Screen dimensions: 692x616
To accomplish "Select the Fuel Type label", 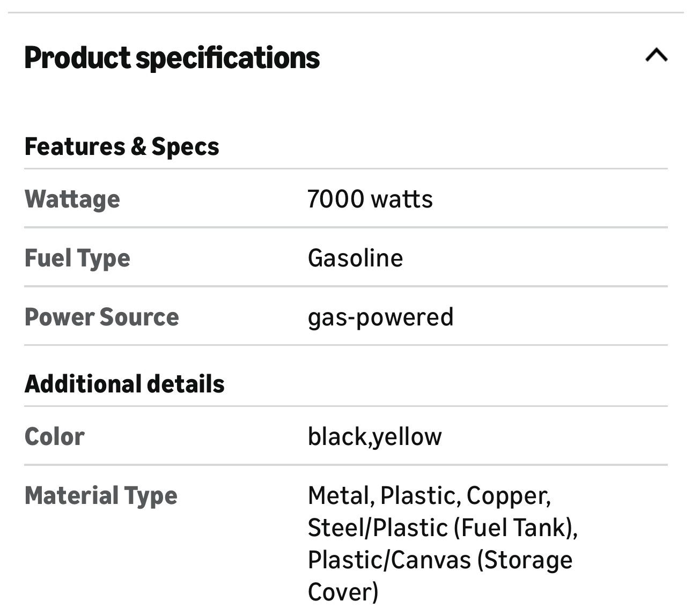I will [77, 258].
